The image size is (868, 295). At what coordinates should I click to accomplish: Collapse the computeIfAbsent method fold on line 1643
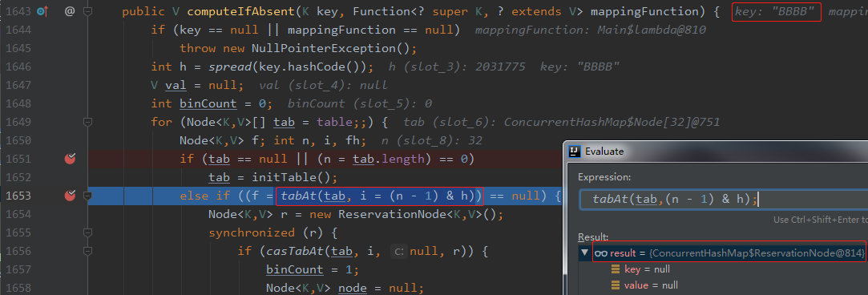point(87,11)
